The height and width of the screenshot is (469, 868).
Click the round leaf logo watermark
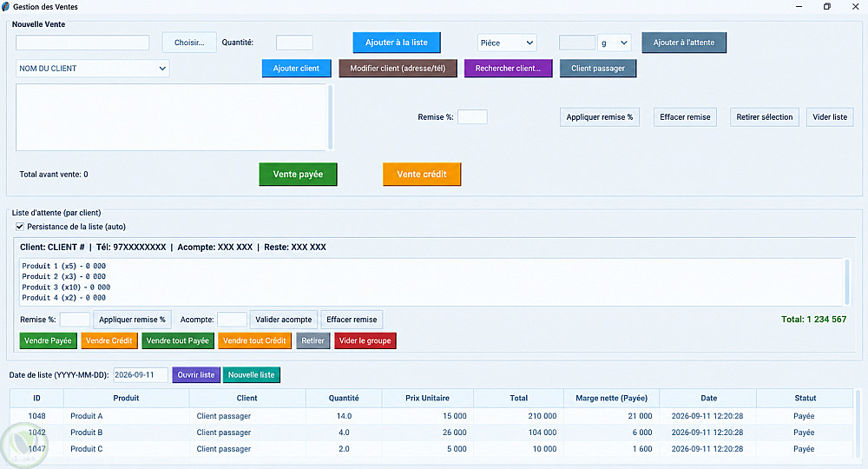(x=23, y=446)
